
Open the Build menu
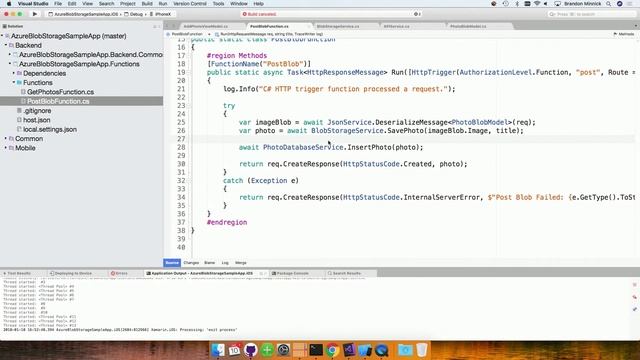coord(147,4)
